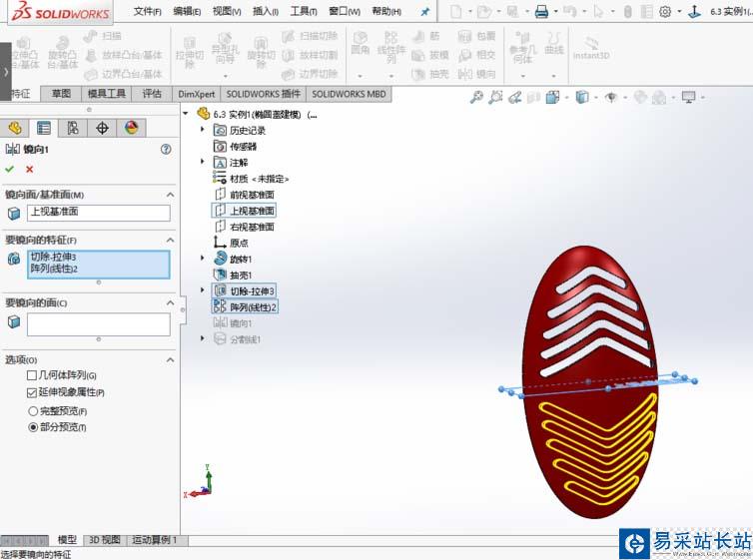Pin the menu bar with pushpin
Viewport: 753px width, 560px height.
pyautogui.click(x=425, y=12)
